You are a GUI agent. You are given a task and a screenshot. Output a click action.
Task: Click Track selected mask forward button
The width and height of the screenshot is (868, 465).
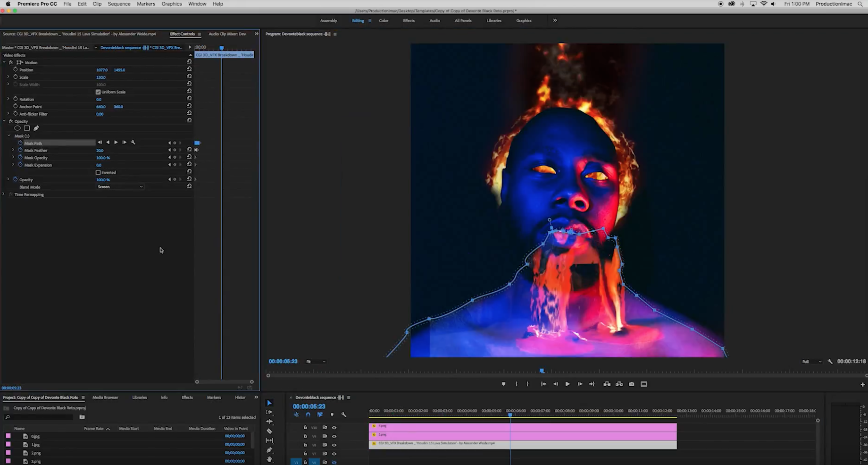[x=116, y=143]
